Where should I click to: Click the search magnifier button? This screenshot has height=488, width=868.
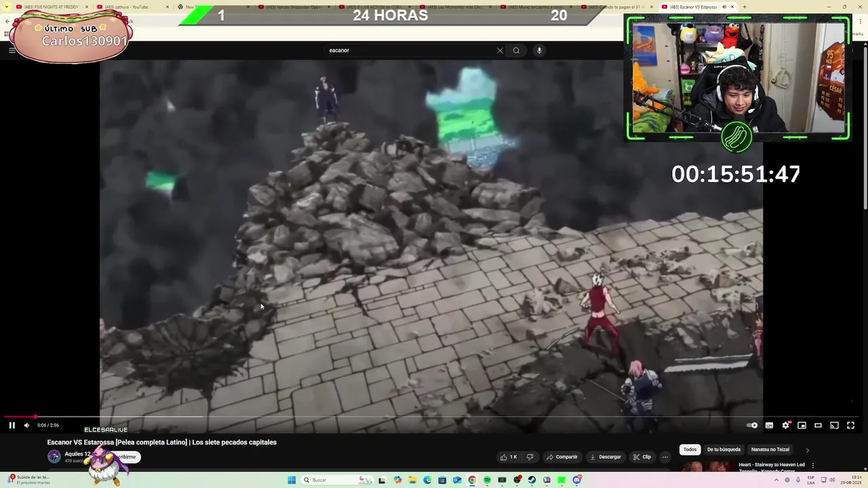(x=516, y=50)
